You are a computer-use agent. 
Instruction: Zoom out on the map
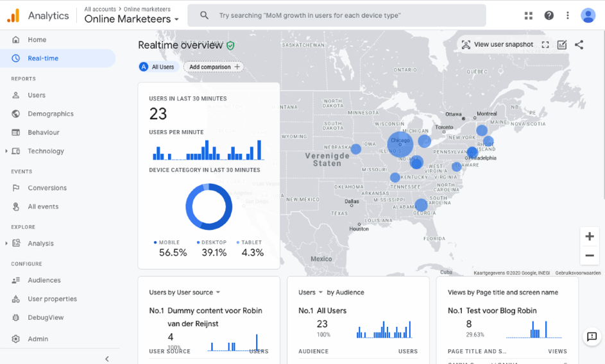(589, 256)
